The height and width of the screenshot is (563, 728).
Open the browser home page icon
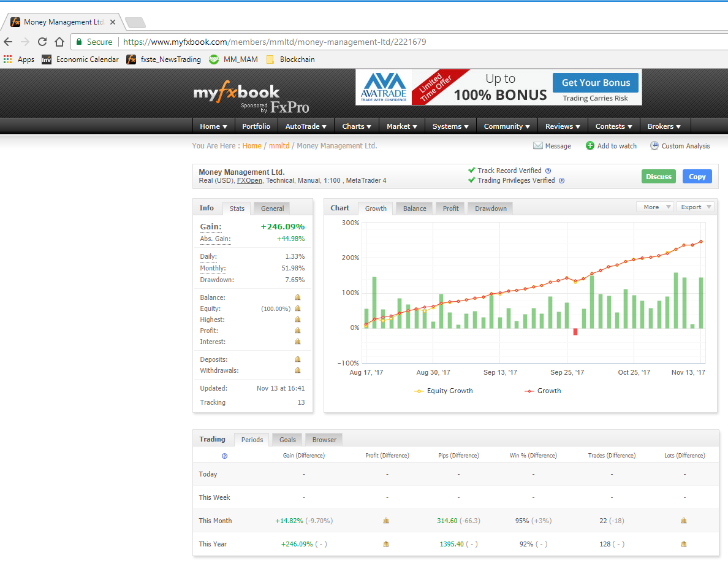(59, 42)
